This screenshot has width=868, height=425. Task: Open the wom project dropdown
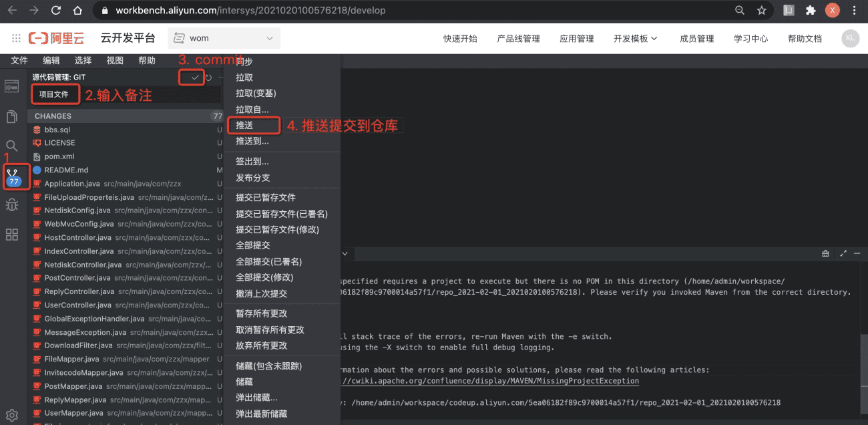[223, 38]
